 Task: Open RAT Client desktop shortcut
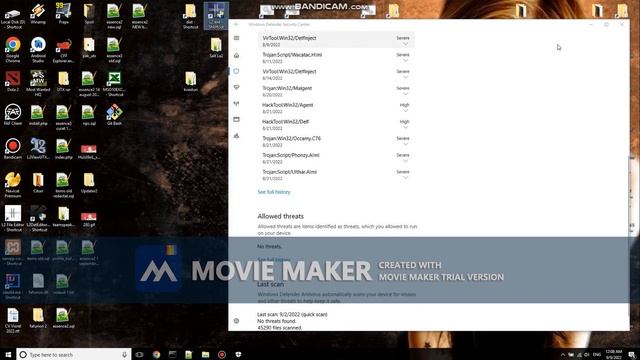pos(13,115)
